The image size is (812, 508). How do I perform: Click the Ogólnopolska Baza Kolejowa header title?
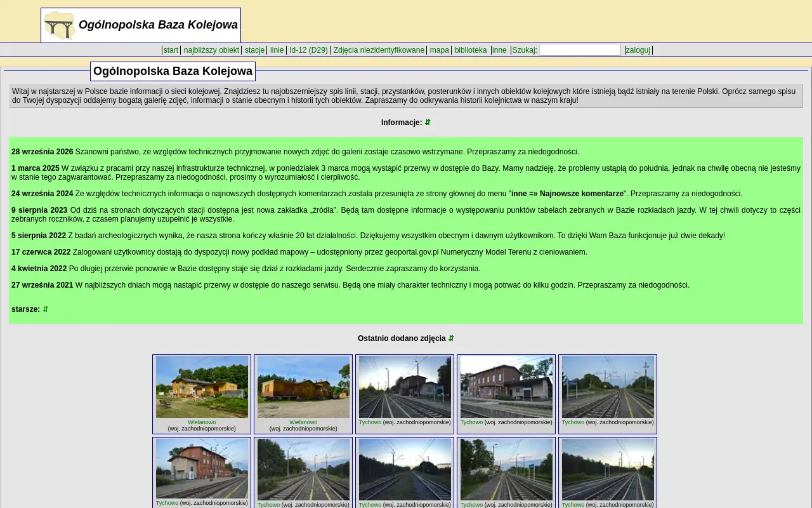tap(158, 25)
